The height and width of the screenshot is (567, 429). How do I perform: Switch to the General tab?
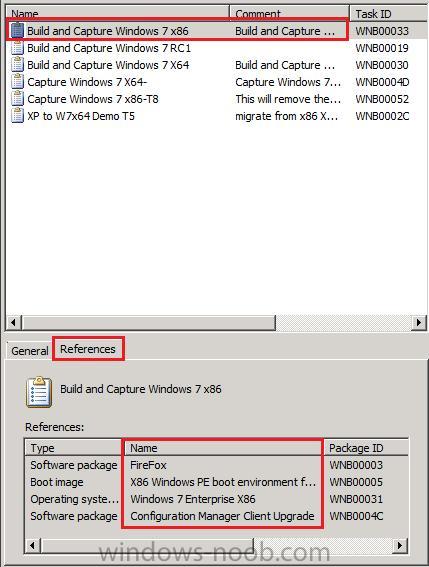pos(30,351)
